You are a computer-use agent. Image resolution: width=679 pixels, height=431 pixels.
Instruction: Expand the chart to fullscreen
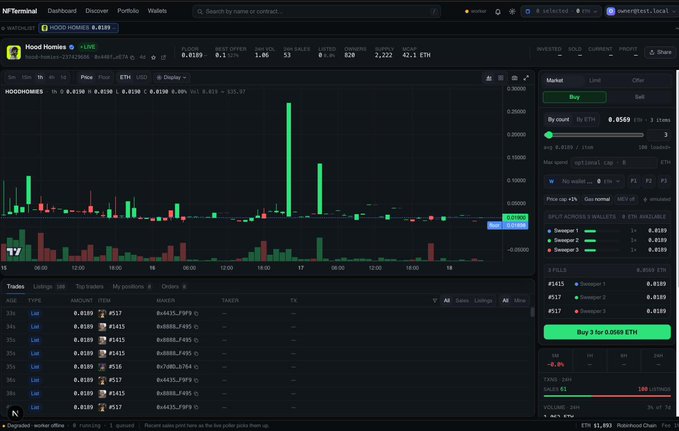coord(526,78)
